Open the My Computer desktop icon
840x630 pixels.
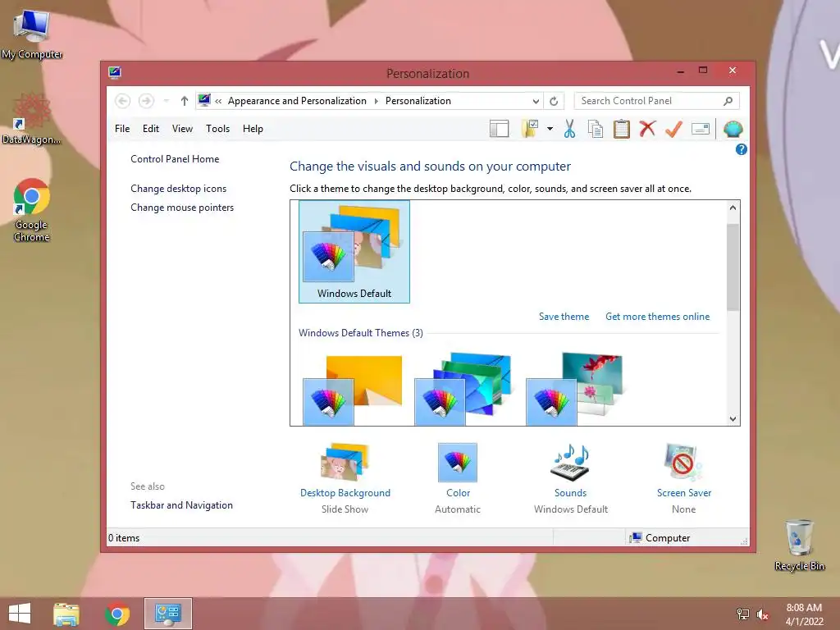[x=32, y=34]
